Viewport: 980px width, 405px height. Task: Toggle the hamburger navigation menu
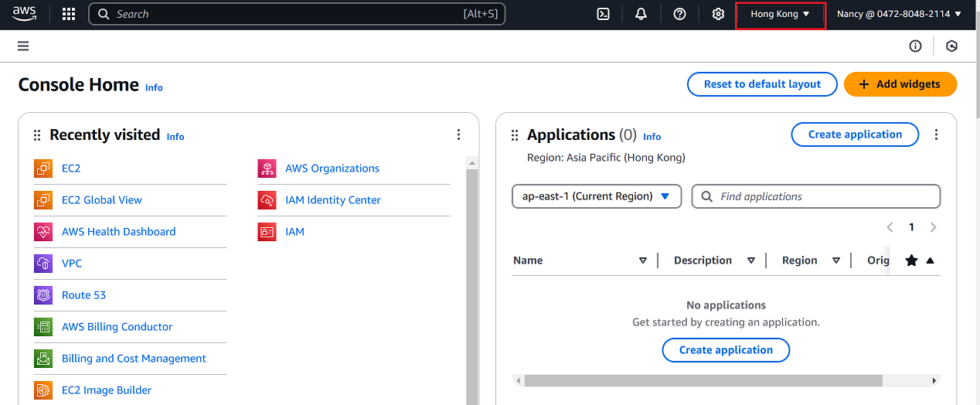tap(23, 46)
